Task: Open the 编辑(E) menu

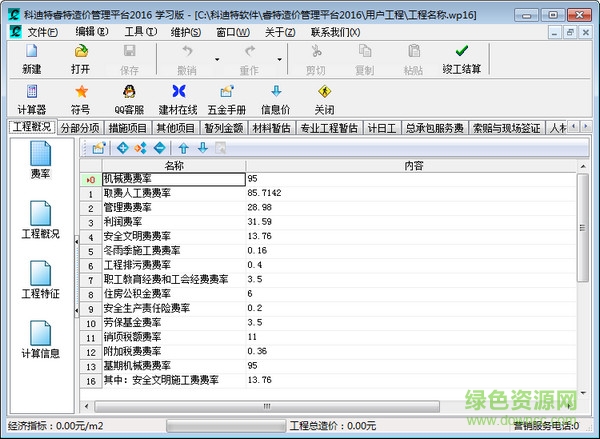Action: tap(92, 32)
